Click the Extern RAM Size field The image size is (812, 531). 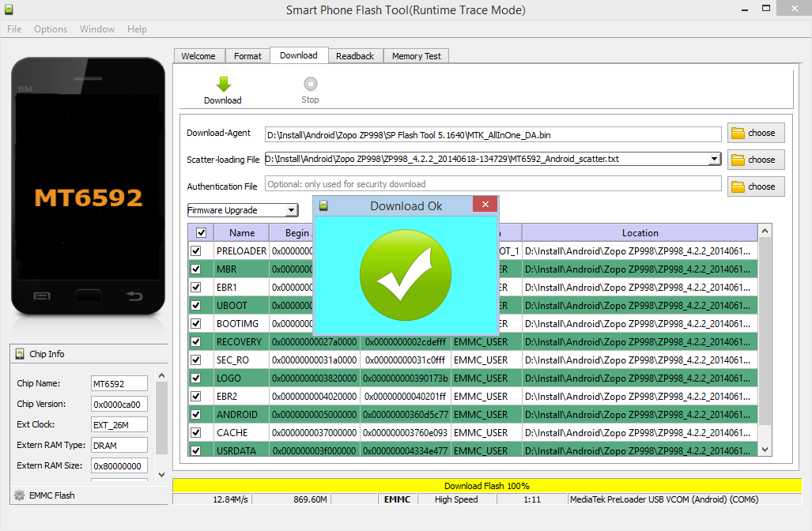click(x=119, y=465)
